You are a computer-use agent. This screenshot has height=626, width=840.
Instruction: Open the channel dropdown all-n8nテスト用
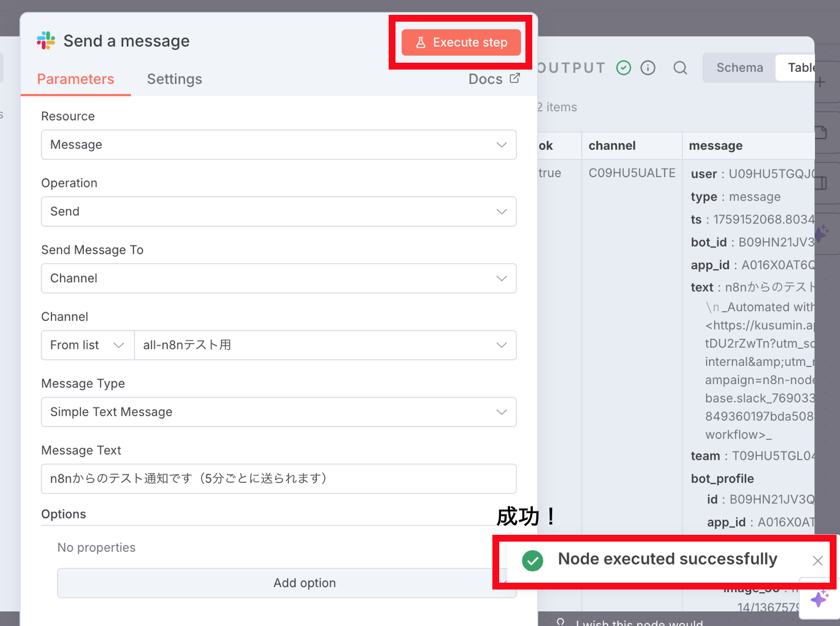point(325,345)
